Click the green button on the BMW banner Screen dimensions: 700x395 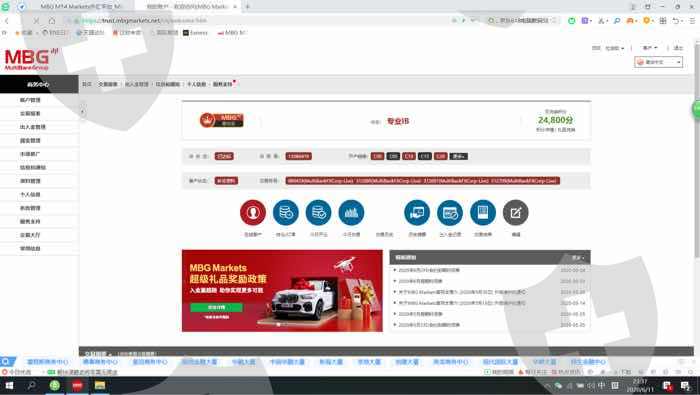[x=217, y=308]
